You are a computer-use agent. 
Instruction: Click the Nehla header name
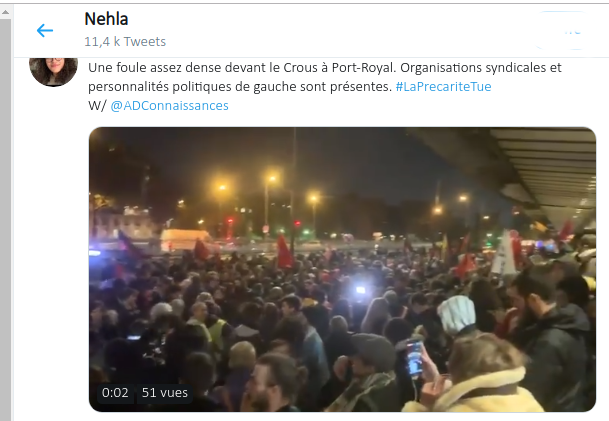[106, 19]
